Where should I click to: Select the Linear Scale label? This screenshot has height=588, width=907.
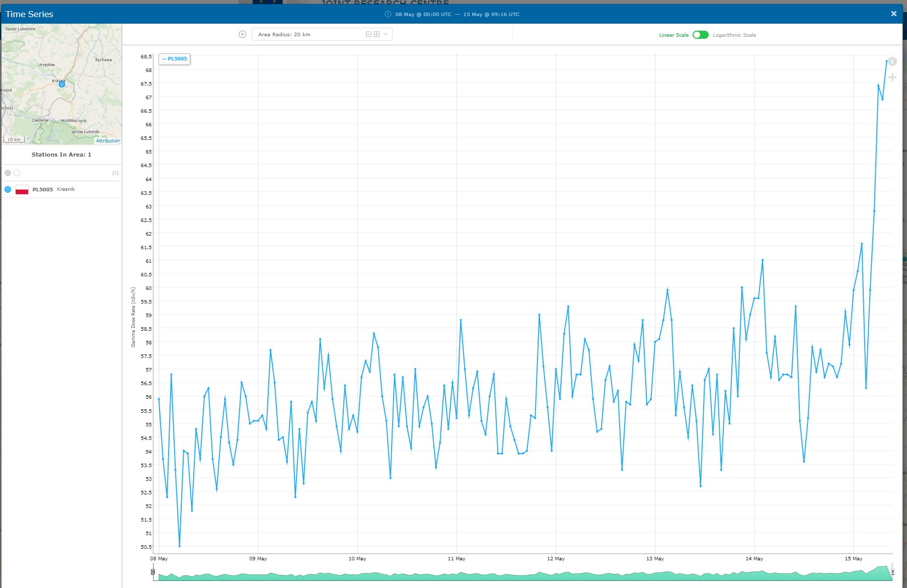tap(673, 35)
